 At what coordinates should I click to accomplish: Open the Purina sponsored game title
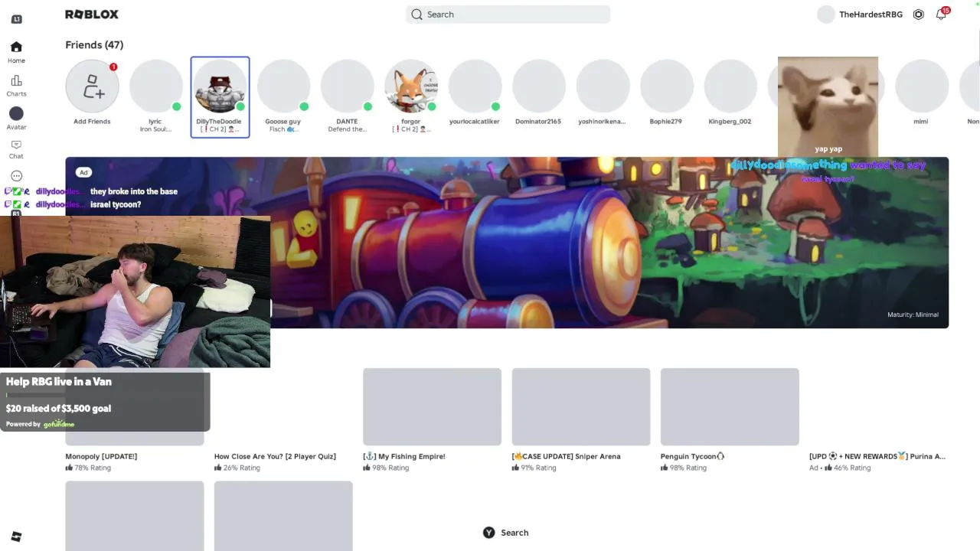877,456
